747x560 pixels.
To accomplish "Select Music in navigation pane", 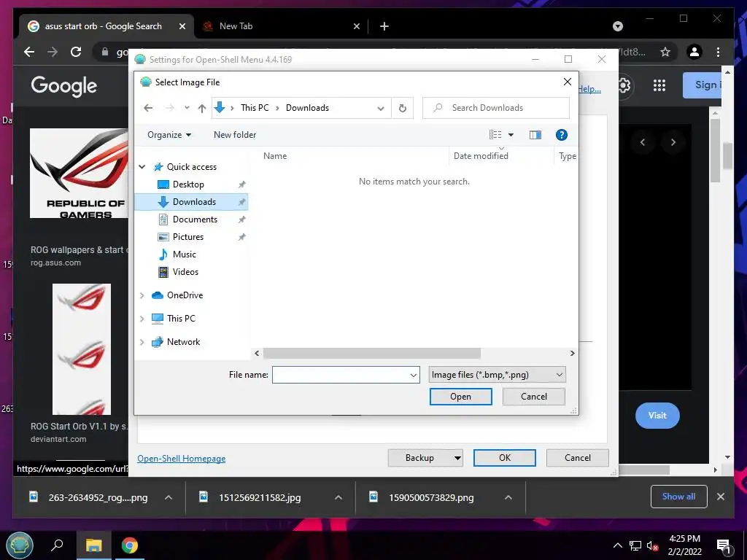I will (x=184, y=254).
